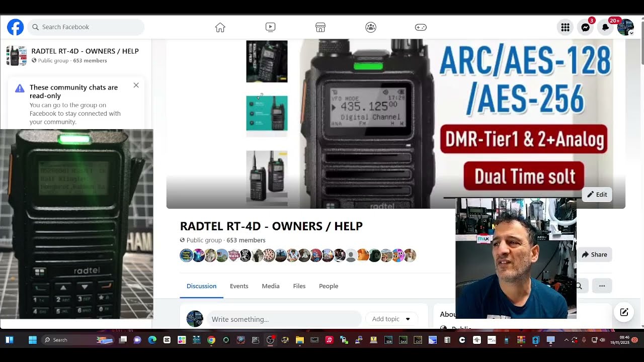Open the Facebook Marketplace icon

(320, 27)
